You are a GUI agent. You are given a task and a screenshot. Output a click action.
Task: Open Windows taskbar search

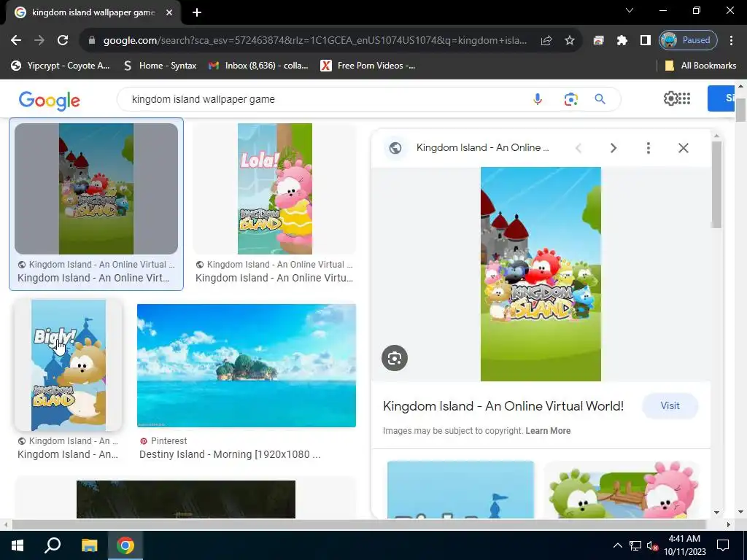[x=53, y=545]
